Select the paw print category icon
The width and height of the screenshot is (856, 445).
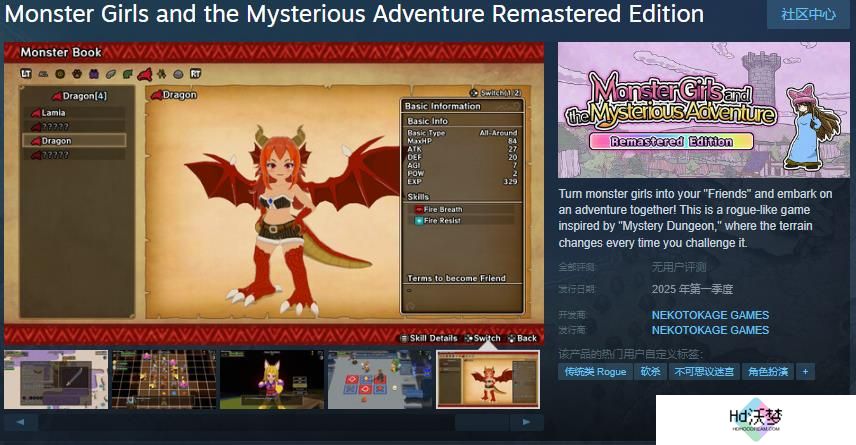77,74
